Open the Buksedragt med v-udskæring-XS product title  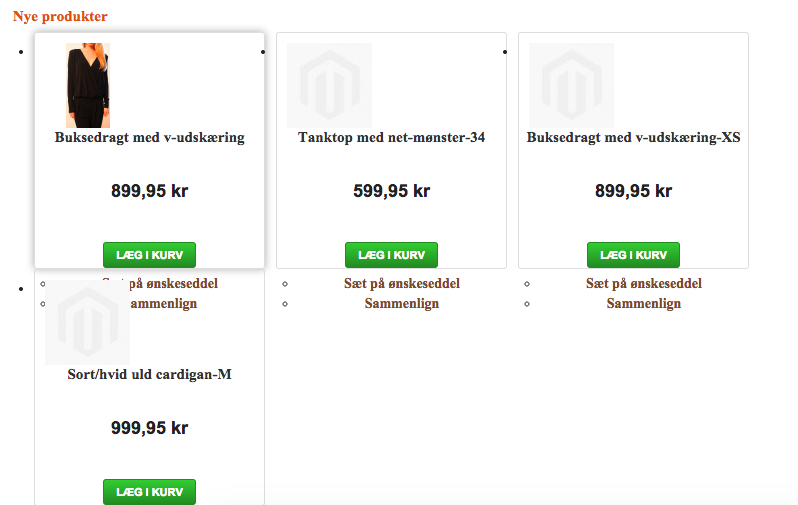click(634, 137)
